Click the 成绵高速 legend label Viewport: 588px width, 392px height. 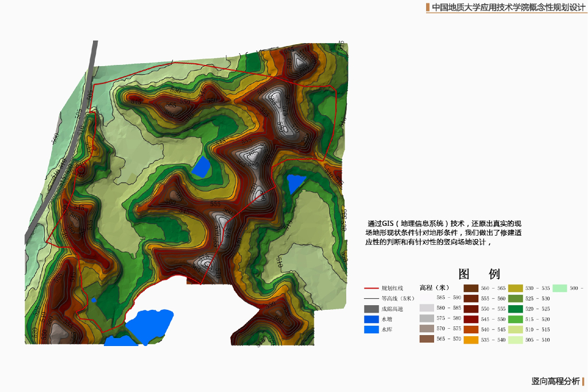392,309
